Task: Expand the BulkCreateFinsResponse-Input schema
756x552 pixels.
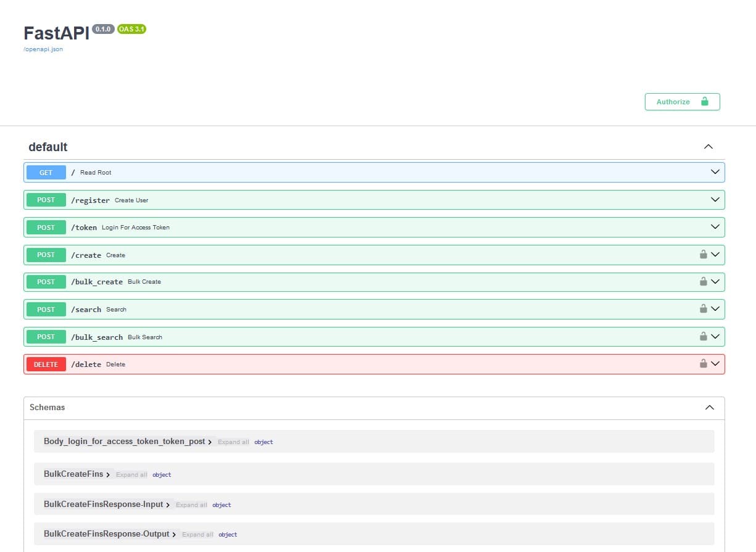Action: pos(107,505)
